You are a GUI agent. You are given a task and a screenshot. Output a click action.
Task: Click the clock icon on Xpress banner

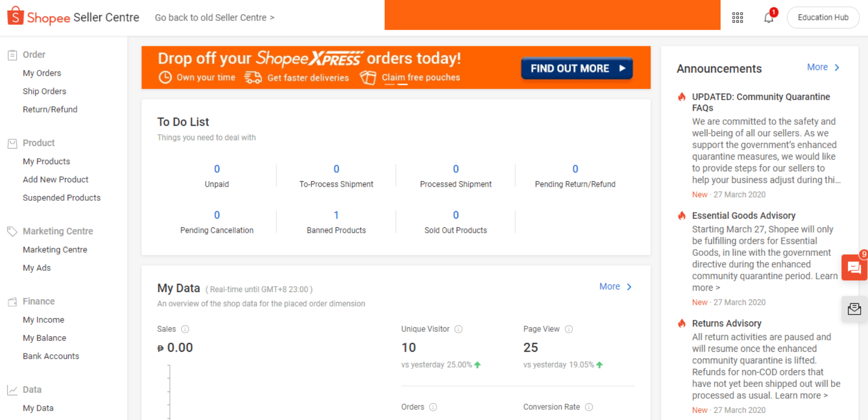click(x=165, y=77)
